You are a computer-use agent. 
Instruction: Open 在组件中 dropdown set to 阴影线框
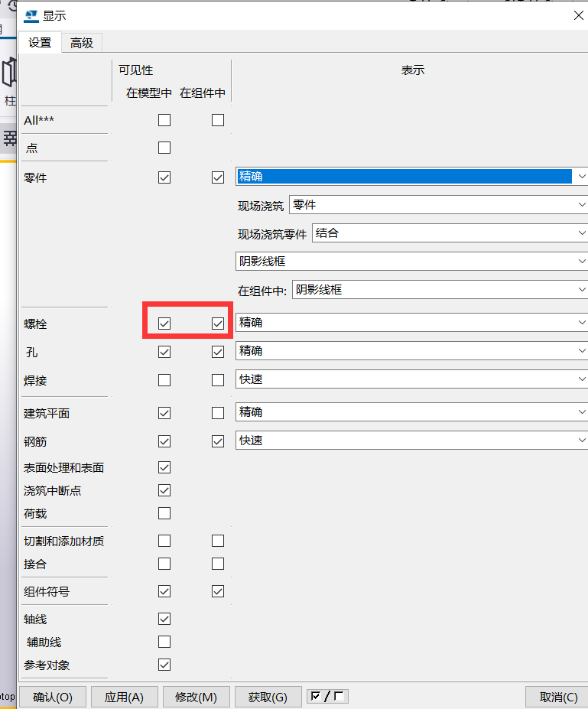[x=440, y=289]
